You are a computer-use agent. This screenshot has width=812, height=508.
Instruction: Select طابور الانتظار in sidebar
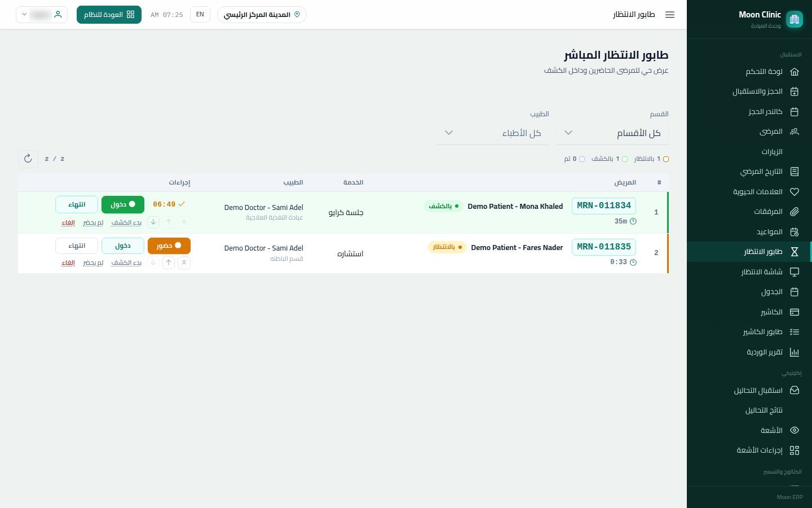749,252
